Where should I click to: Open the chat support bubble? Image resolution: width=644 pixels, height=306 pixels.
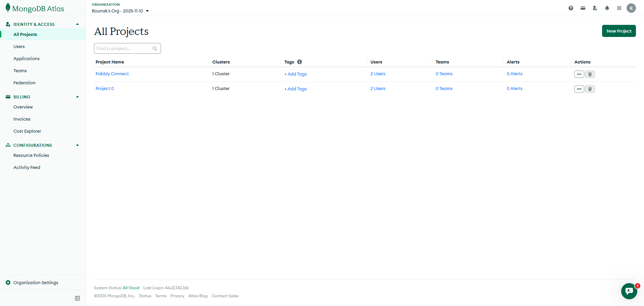pyautogui.click(x=629, y=291)
